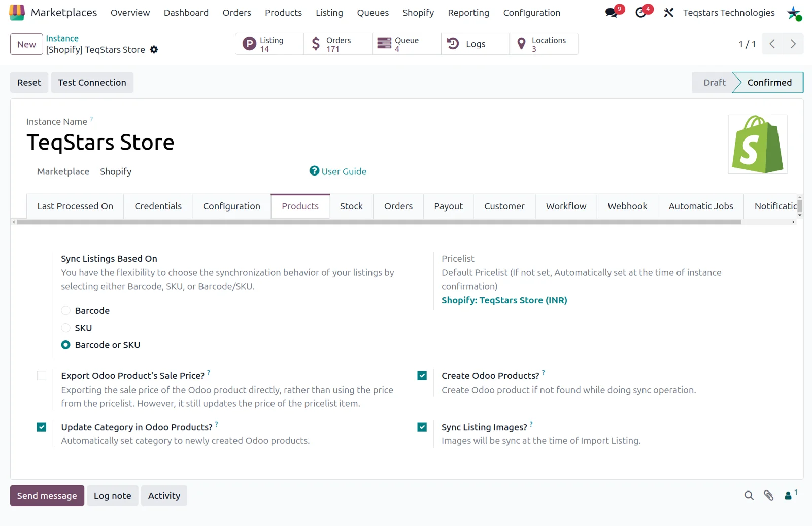Go to next record arrow
812x526 pixels.
click(x=793, y=44)
